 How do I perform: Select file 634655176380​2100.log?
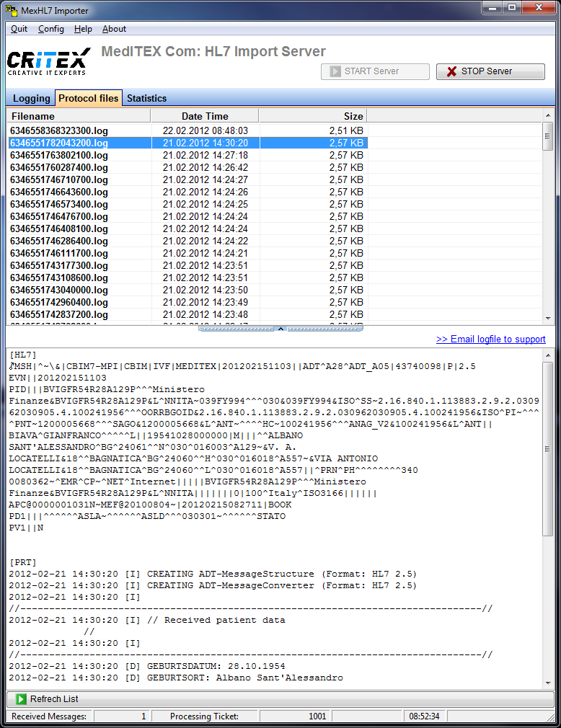59,155
